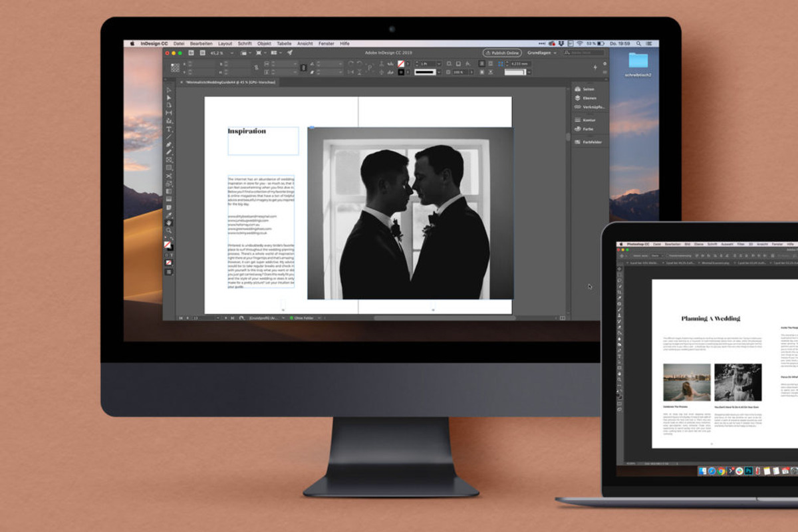Screen dimensions: 798x532
Task: Select the MinimalisticWeddingGuide document tab
Action: pyautogui.click(x=230, y=82)
